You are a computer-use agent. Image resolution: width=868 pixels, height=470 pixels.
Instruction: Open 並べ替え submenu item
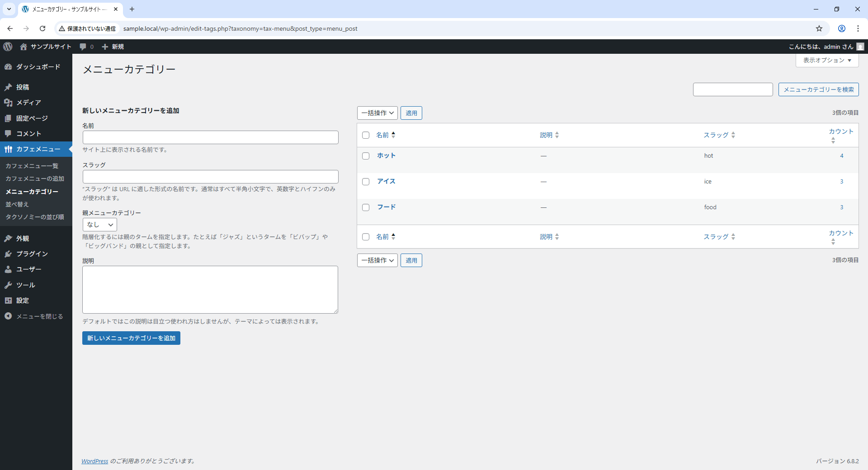point(17,204)
